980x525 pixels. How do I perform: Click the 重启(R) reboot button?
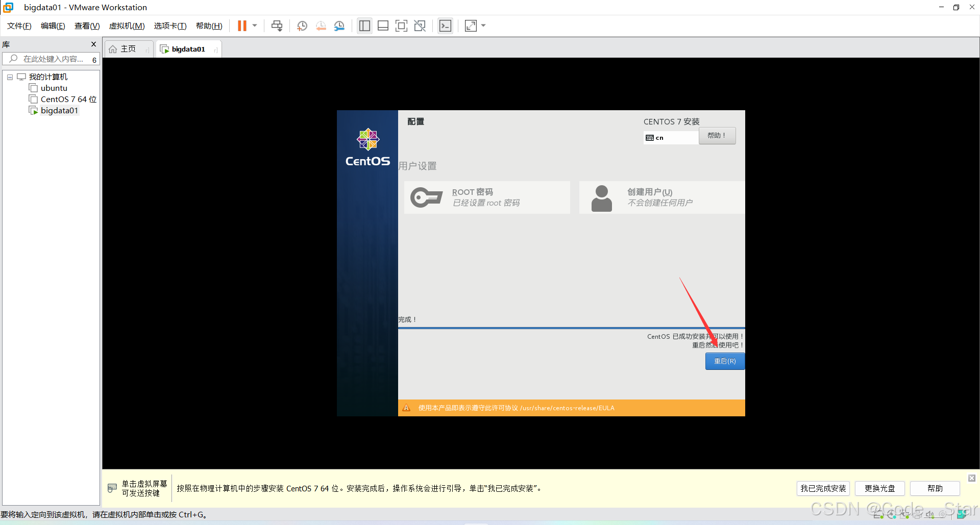pos(725,361)
